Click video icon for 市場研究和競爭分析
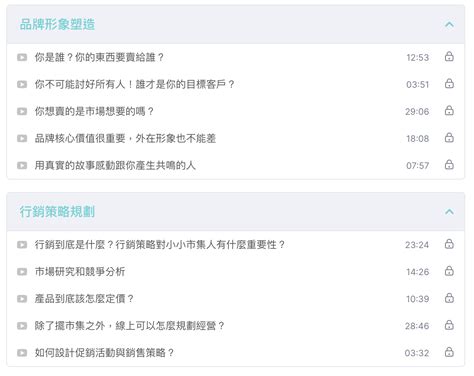The width and height of the screenshot is (474, 376). coord(22,272)
